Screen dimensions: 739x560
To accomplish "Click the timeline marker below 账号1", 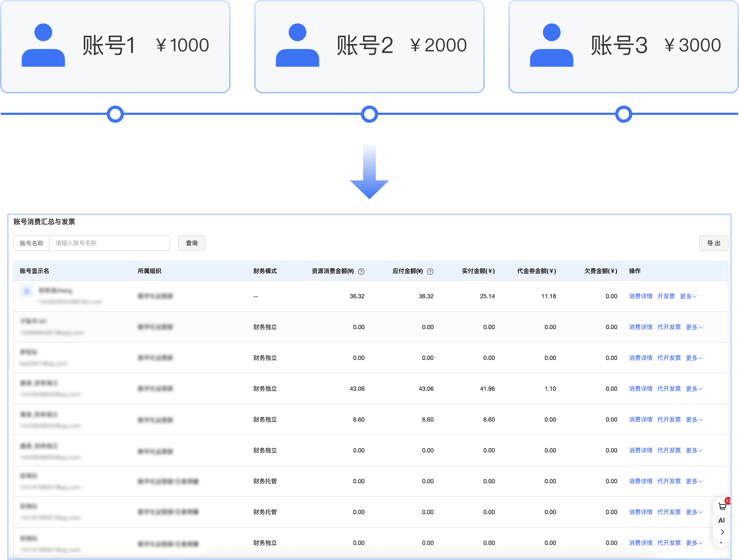I will click(115, 114).
